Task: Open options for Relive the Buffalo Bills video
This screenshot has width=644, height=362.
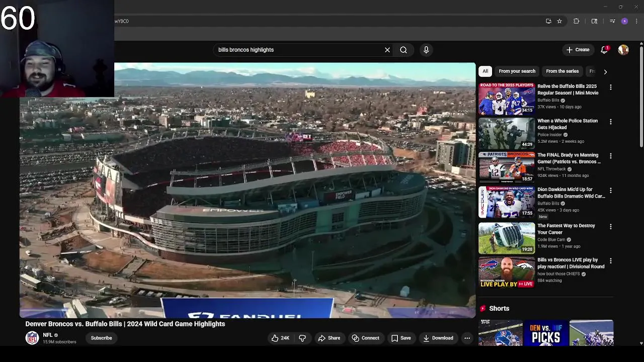Action: [x=611, y=87]
